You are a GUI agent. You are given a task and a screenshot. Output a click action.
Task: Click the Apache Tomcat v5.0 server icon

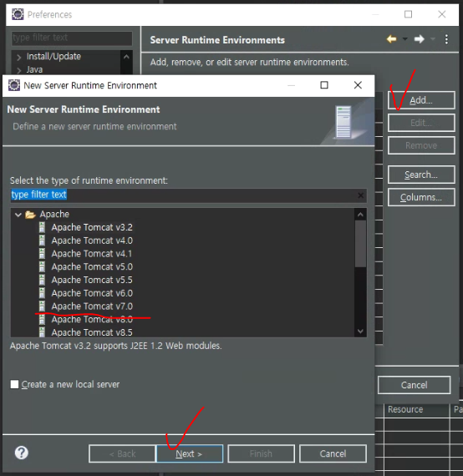click(x=42, y=267)
